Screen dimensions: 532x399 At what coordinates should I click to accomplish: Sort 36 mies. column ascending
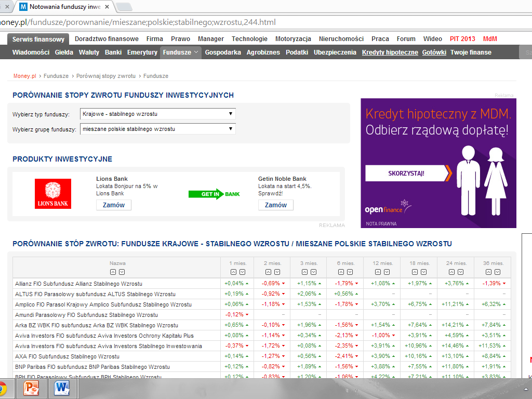(488, 272)
